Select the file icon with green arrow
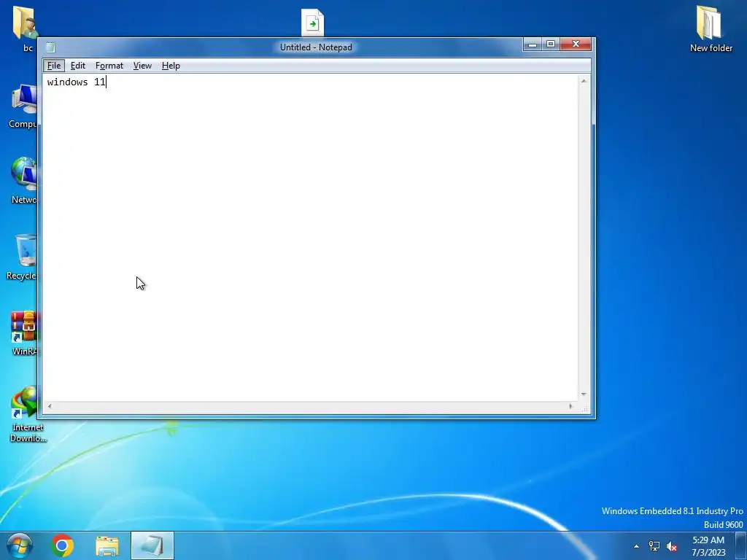The height and width of the screenshot is (560, 747). (x=312, y=22)
